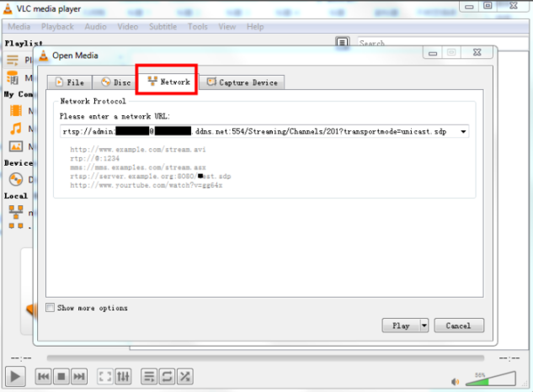Open the Capture Device tab
Viewport: 533px width, 392px height.
click(243, 82)
